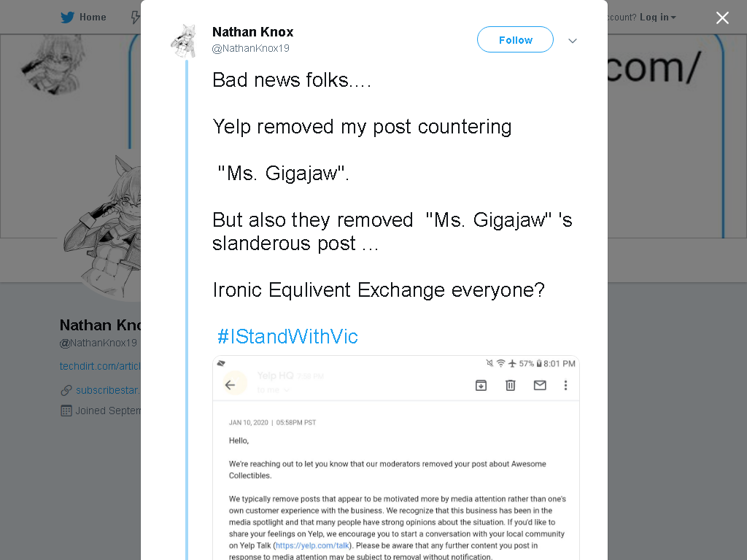Click the back arrow in email screenshot
747x560 pixels.
pos(230,385)
